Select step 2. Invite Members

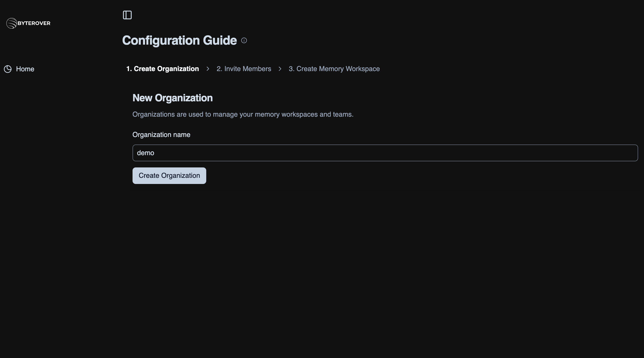point(244,69)
